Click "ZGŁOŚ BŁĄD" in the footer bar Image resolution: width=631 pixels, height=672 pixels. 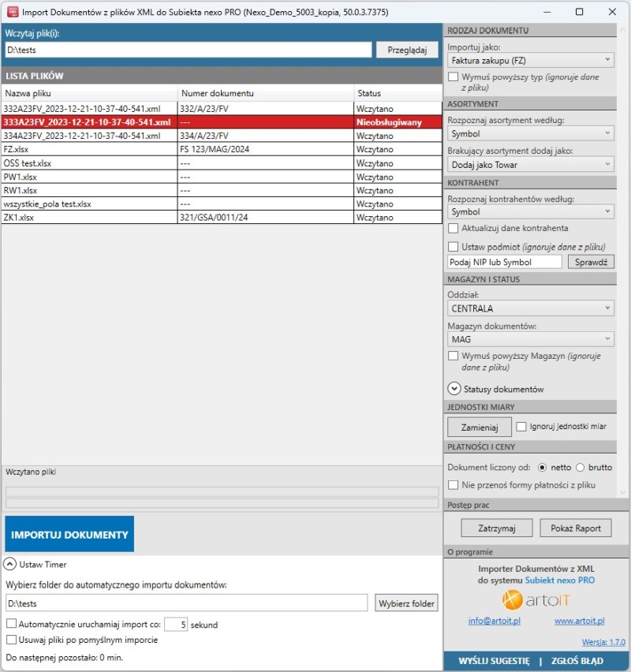[578, 661]
